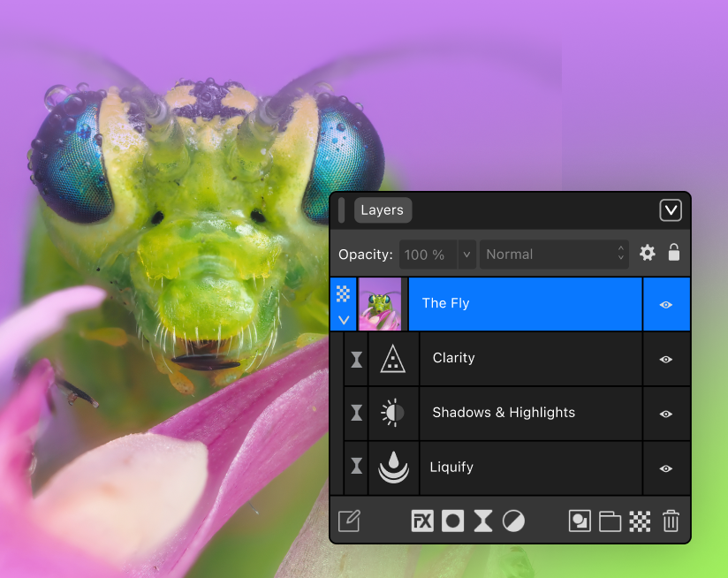Collapse The Fly layer children
Screen dimensions: 728x578
coord(344,319)
